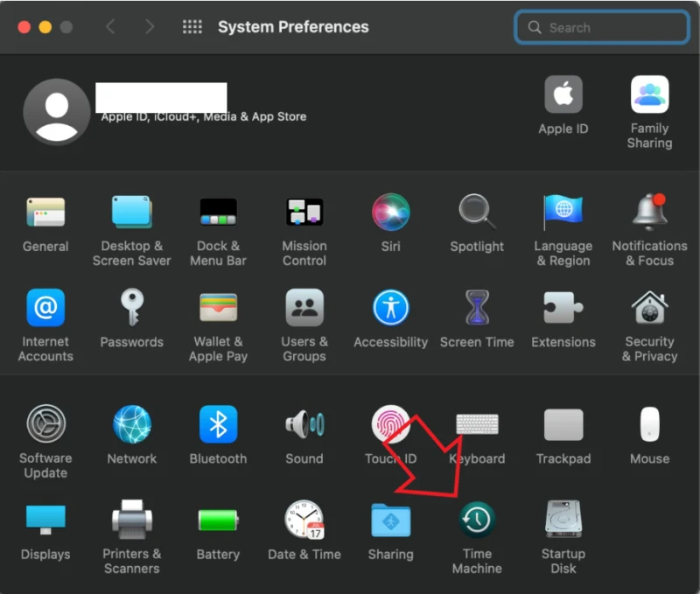Go back with the left chevron
The image size is (700, 594).
pos(110,27)
